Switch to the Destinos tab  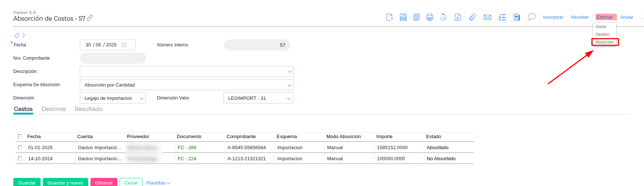point(54,109)
